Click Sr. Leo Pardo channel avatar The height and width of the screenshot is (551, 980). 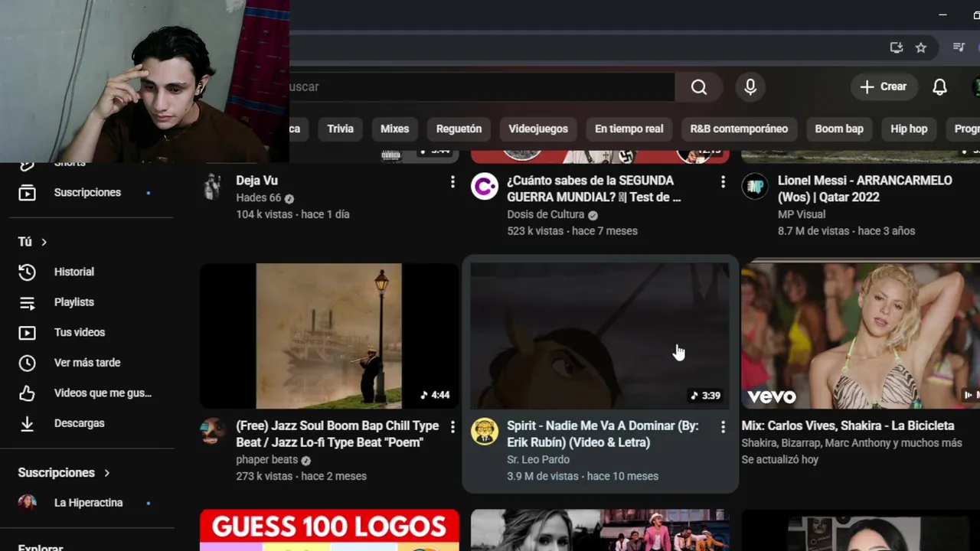click(x=484, y=432)
